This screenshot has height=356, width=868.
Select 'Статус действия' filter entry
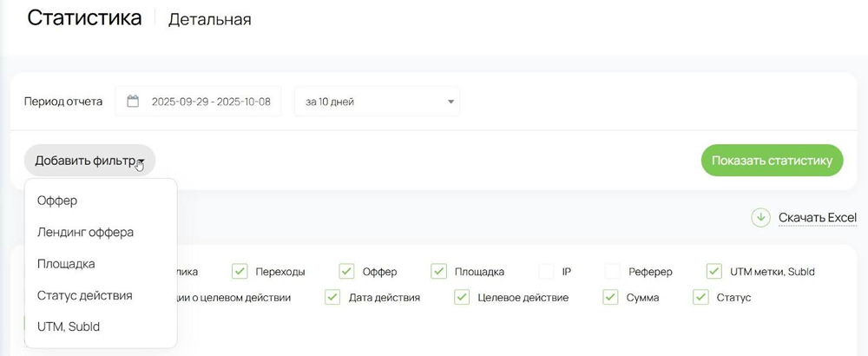(84, 295)
